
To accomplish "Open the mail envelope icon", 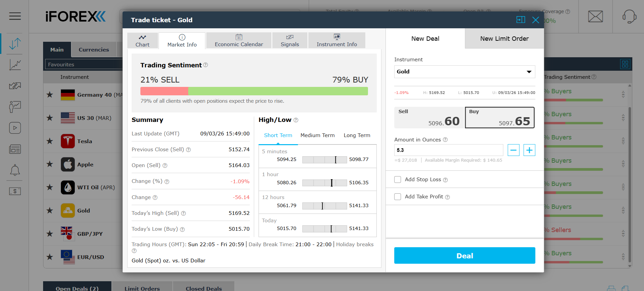I will coord(596,16).
